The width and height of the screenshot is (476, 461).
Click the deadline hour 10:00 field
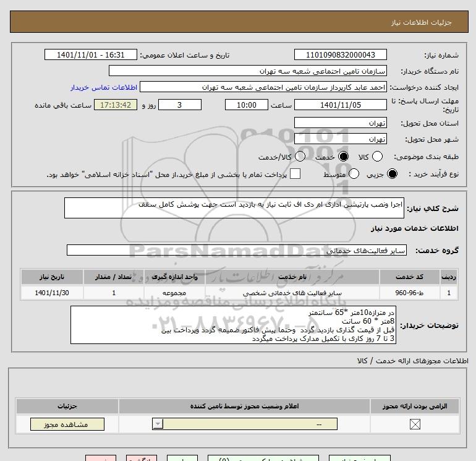click(x=247, y=105)
